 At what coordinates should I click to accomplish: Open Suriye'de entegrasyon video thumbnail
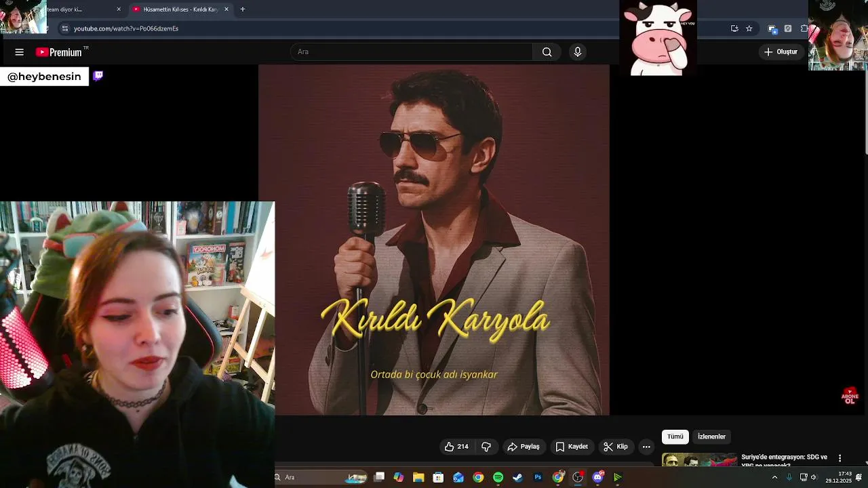[x=699, y=460]
